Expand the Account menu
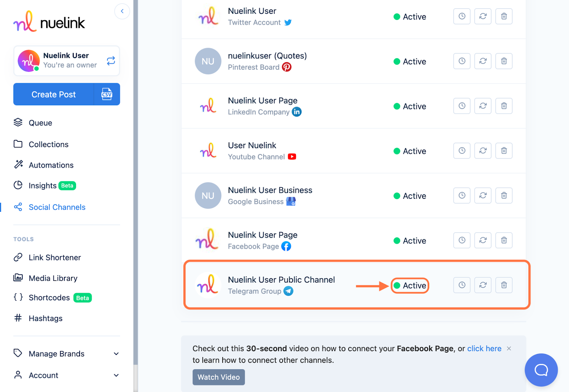Screen dimensions: 569x392 coord(67,375)
